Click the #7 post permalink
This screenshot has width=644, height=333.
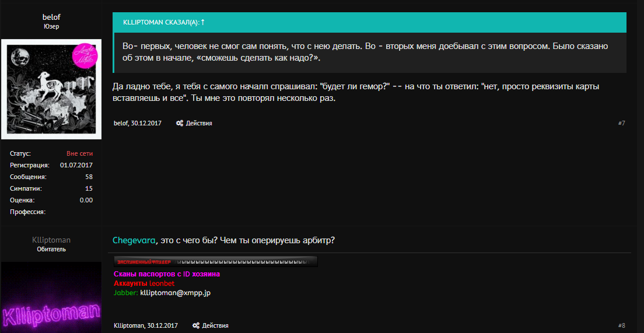[x=621, y=124]
